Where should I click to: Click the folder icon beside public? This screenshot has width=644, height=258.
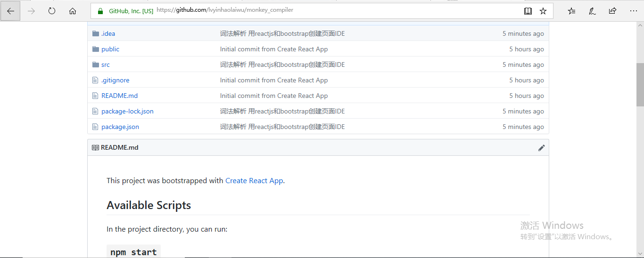96,49
